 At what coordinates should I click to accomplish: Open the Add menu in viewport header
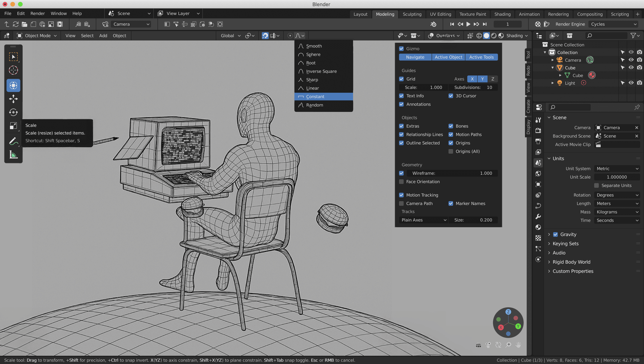(103, 36)
